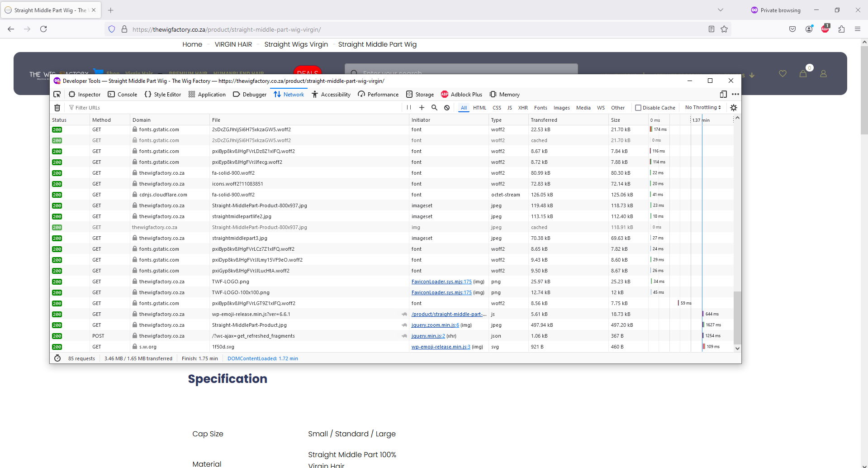
Task: Switch to Storage tab
Action: (420, 94)
